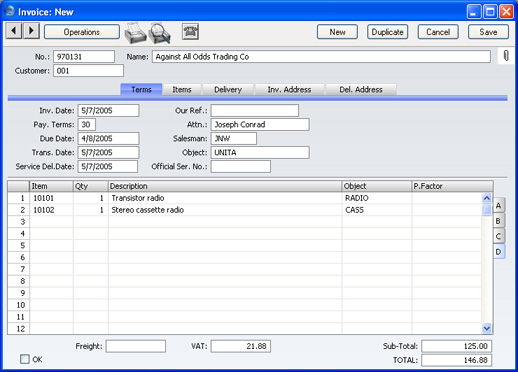Go to the next invoice record arrow
This screenshot has height=372, width=518.
coord(31,31)
